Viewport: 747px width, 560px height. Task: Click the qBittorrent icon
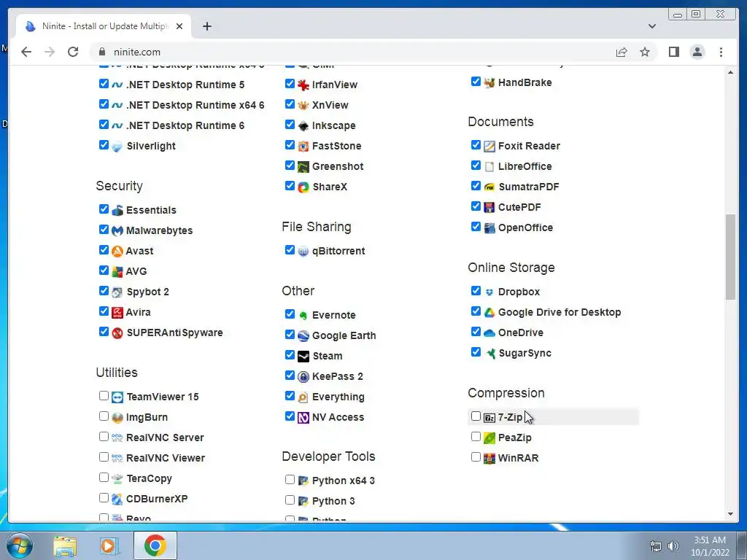point(303,252)
